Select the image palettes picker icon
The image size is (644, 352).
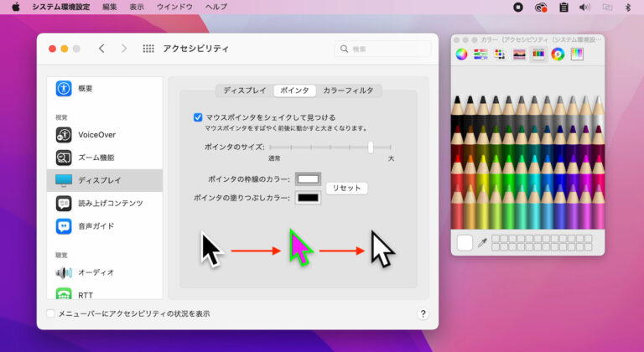(x=519, y=54)
